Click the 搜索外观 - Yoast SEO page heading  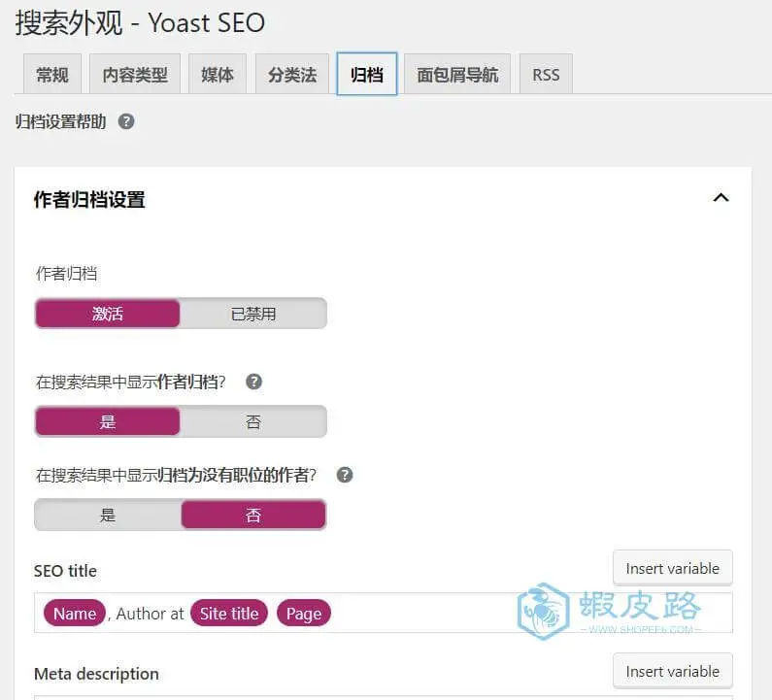tap(140, 22)
